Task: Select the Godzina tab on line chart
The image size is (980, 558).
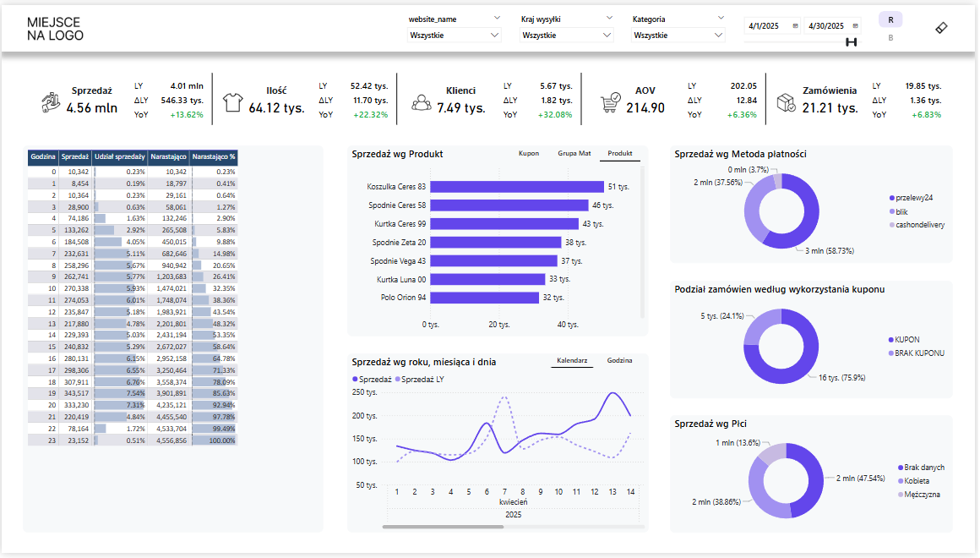Action: 620,361
